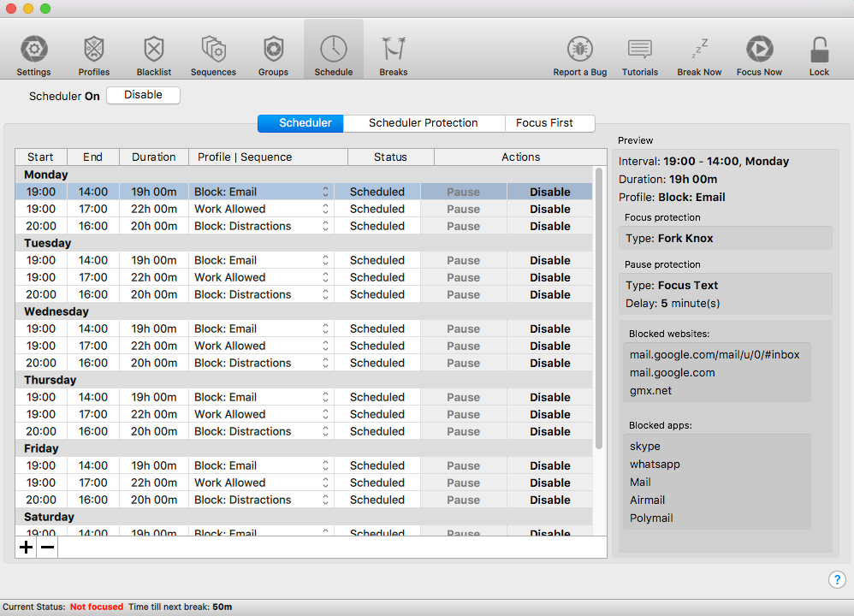
Task: Disable the scheduler with the Disable button
Action: 143,95
